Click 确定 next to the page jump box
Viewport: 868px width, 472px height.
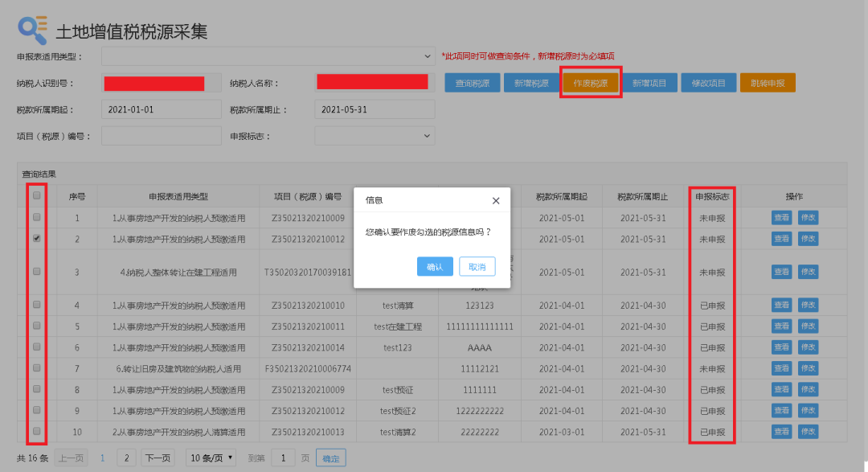coord(330,457)
